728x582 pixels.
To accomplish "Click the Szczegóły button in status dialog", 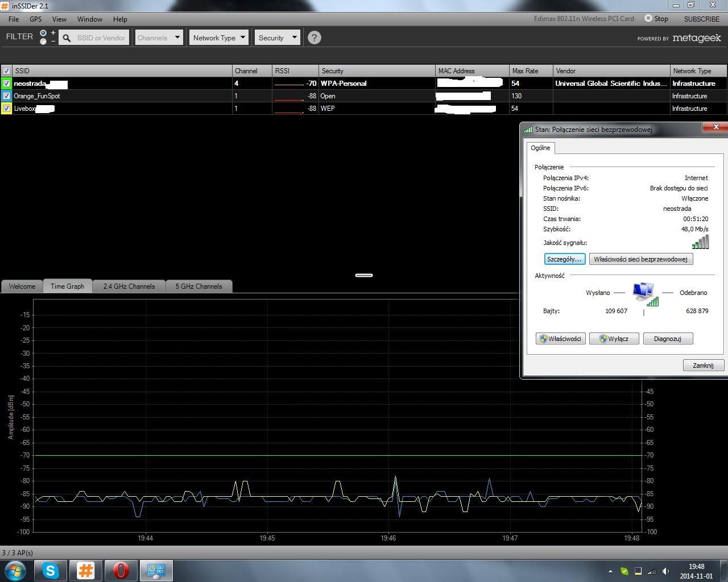I will click(x=565, y=259).
